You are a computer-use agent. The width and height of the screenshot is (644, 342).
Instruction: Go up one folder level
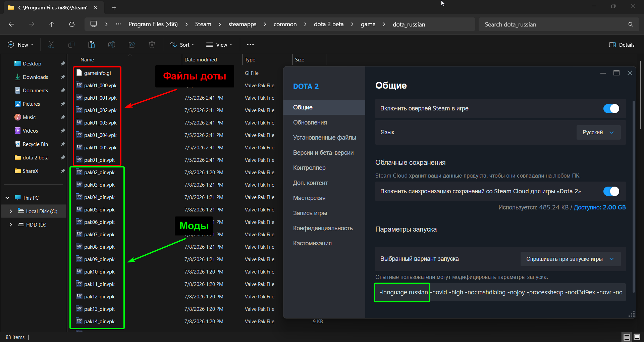[52, 24]
